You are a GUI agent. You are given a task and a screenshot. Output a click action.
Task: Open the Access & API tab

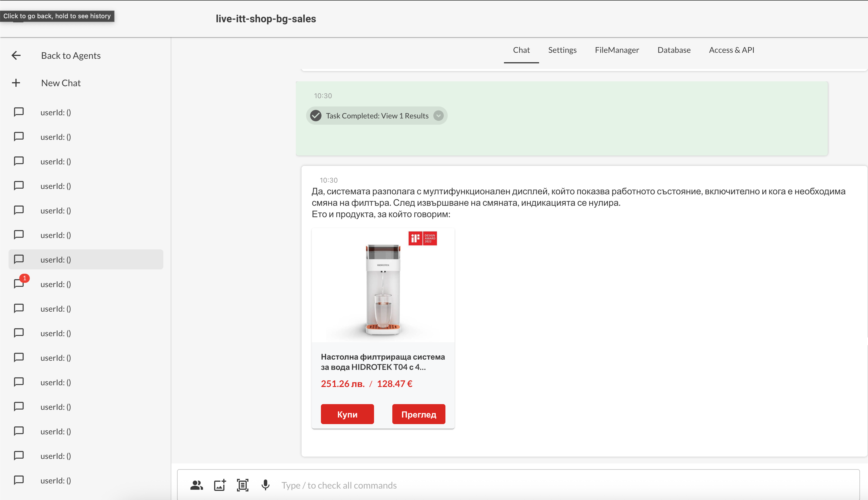[731, 50]
